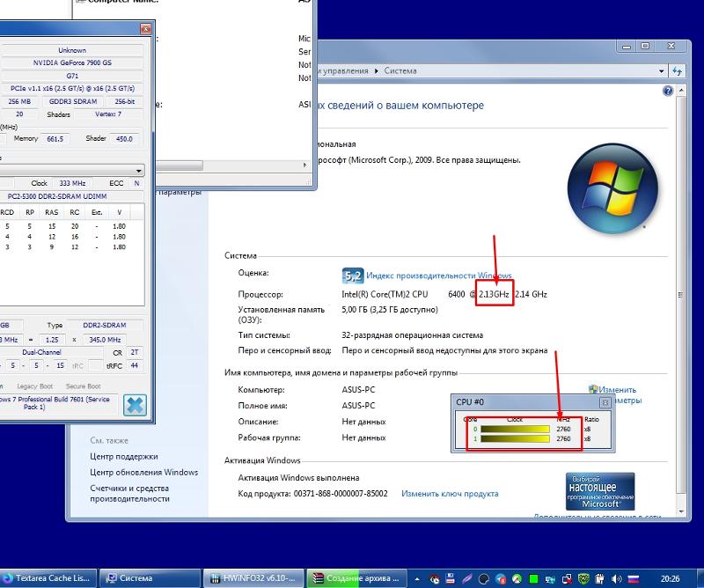Click the refresh arrows button beside the address bar

tap(677, 71)
